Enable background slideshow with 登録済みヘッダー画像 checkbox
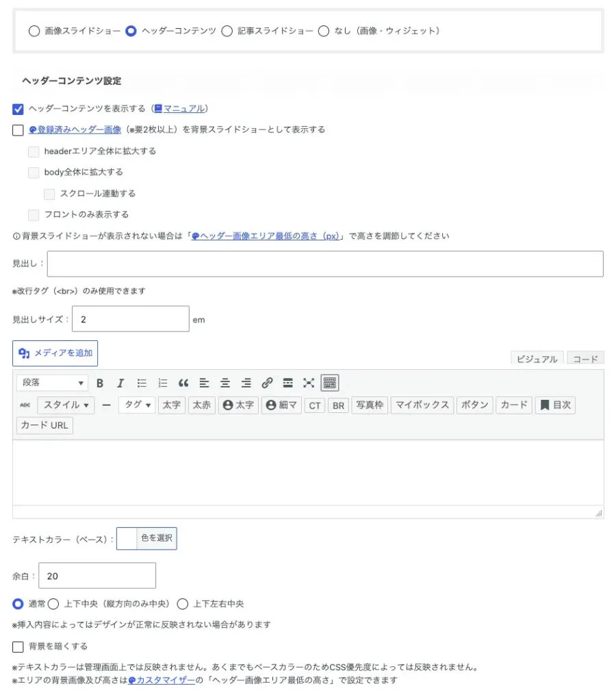Screen dimensions: 616x695 [x=18, y=130]
